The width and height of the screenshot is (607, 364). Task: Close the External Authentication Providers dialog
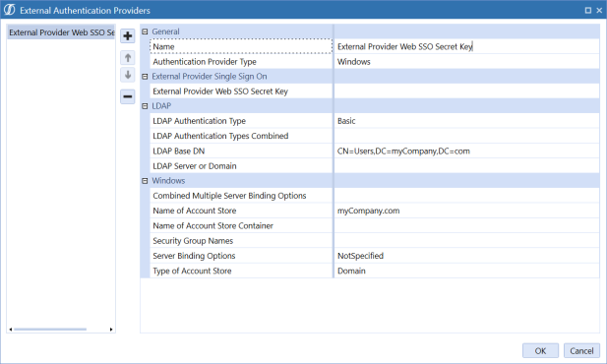pyautogui.click(x=599, y=11)
